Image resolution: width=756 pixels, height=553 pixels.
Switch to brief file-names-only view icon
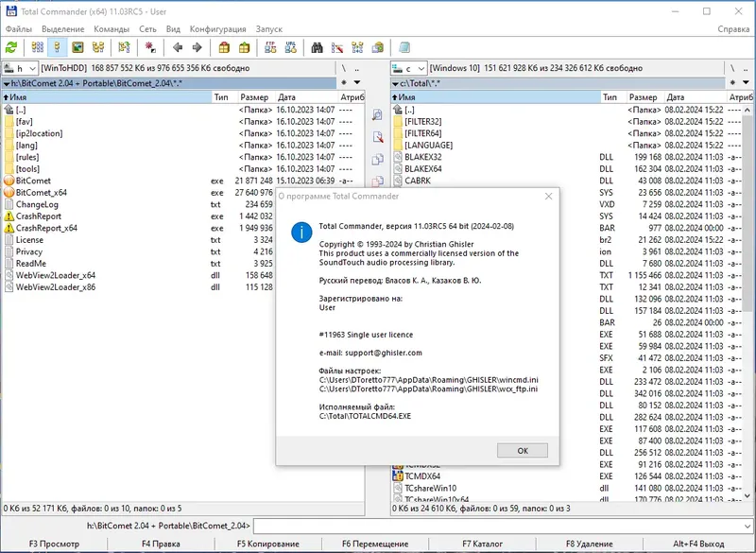pyautogui.click(x=38, y=47)
